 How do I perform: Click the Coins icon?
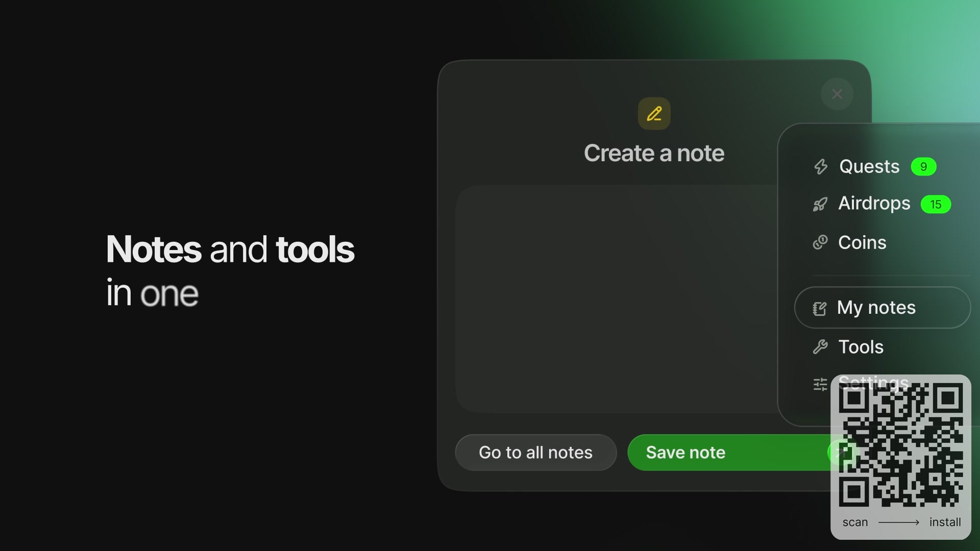[x=820, y=242]
